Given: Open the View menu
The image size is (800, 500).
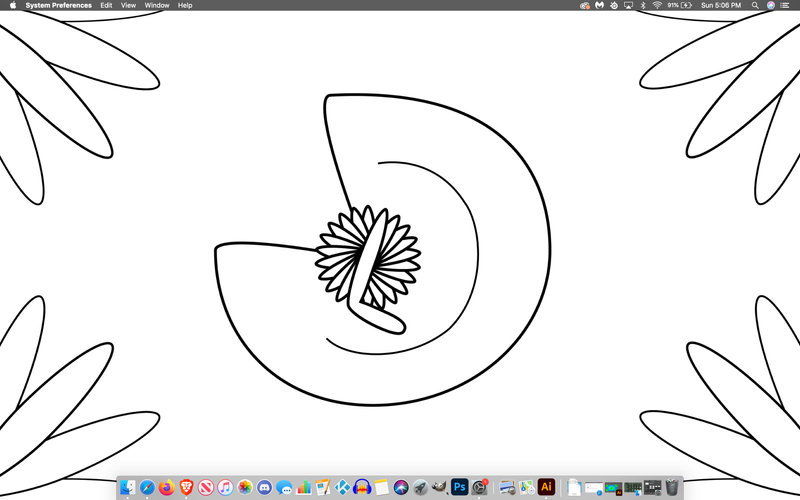Looking at the screenshot, I should point(128,5).
